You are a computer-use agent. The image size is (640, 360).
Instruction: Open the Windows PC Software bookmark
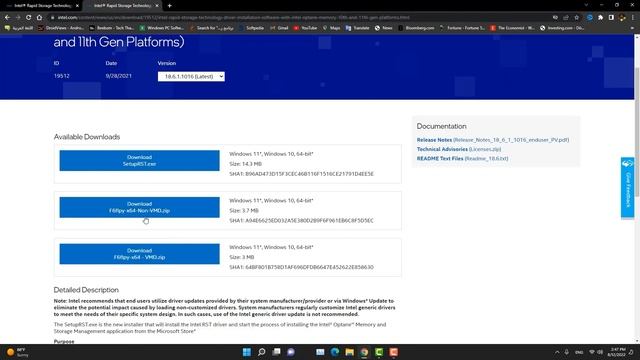(162, 28)
